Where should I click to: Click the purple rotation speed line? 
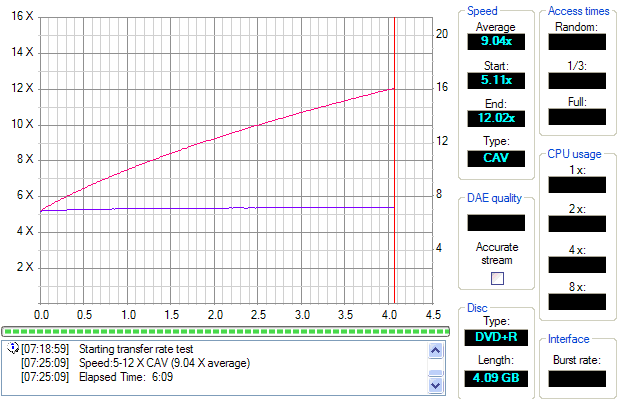[217, 209]
